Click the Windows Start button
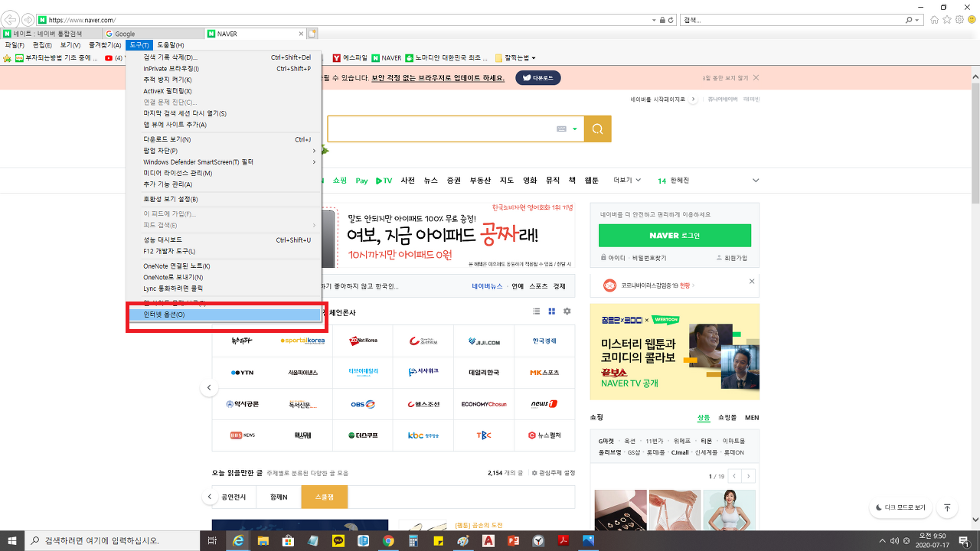 point(12,540)
